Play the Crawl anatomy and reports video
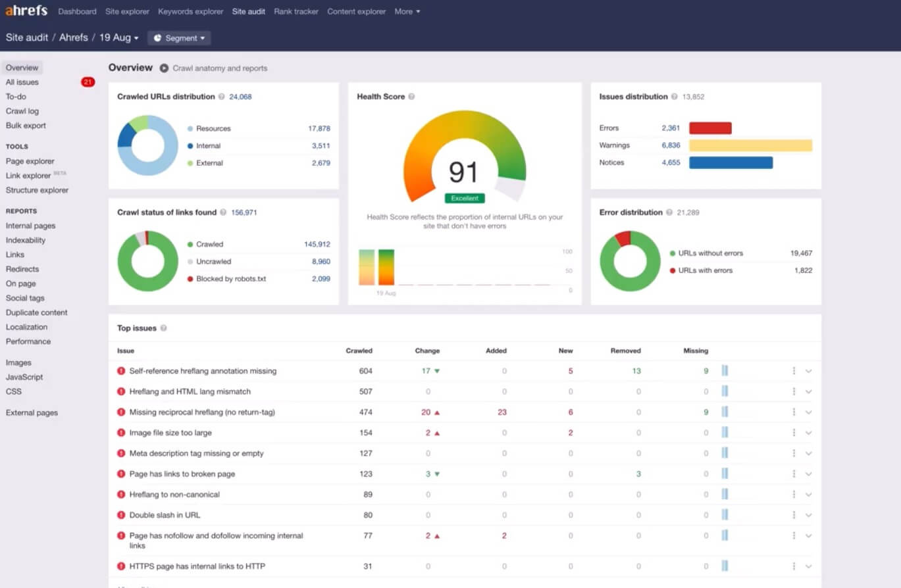This screenshot has width=901, height=588. pos(164,68)
